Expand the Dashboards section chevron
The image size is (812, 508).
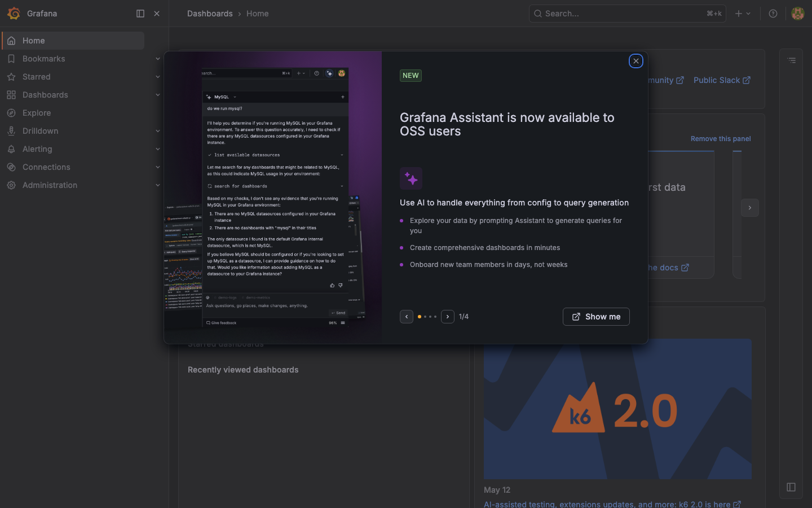(158, 95)
